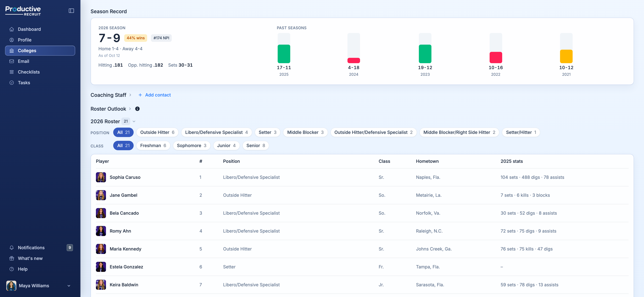
Task: Filter position by Setter 3
Action: point(267,132)
